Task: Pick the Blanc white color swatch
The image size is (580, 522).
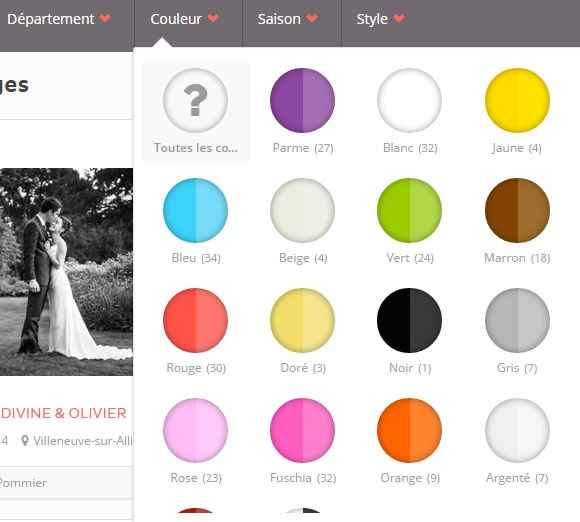Action: coord(409,100)
